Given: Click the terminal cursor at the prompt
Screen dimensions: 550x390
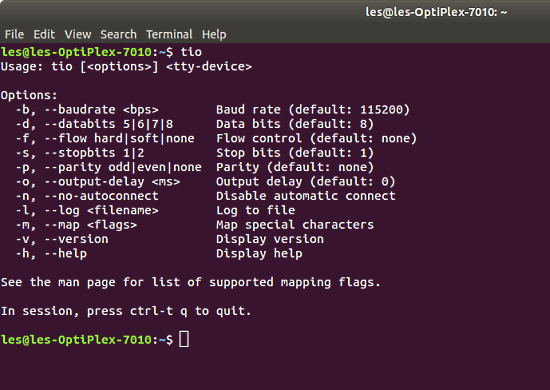Looking at the screenshot, I should coord(184,339).
